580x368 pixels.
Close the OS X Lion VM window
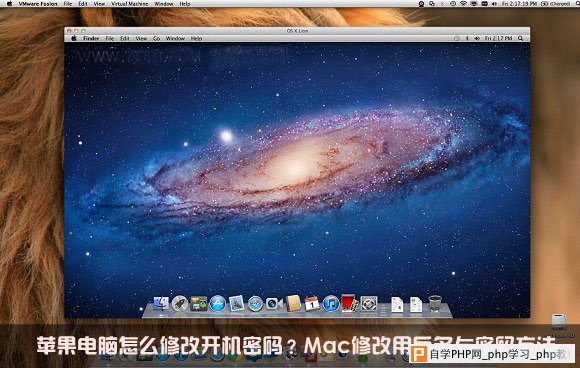pyautogui.click(x=69, y=31)
